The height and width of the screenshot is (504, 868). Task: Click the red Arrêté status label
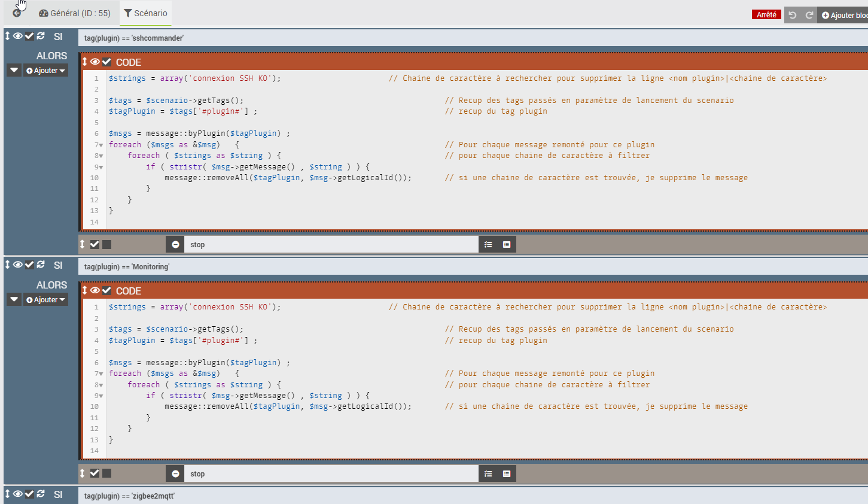pos(766,14)
